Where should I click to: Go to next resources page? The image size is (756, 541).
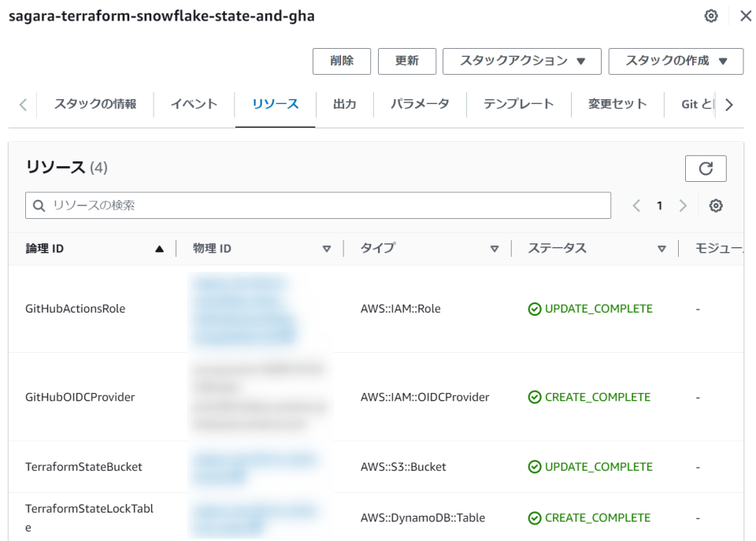coord(683,206)
